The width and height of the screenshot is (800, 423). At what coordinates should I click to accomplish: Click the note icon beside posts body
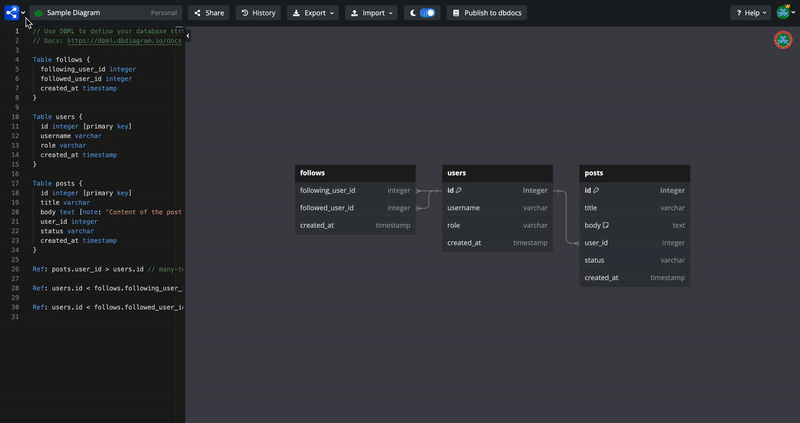[x=606, y=225]
